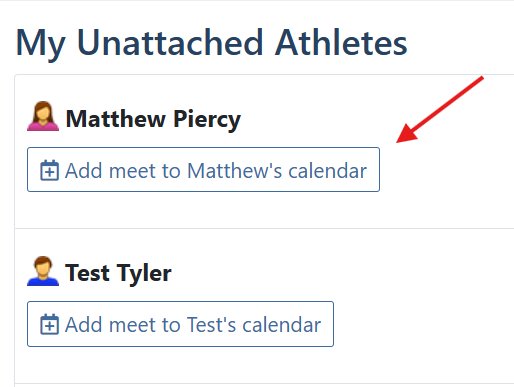Add meet to Test's calendar
514x387 pixels.
(x=180, y=324)
